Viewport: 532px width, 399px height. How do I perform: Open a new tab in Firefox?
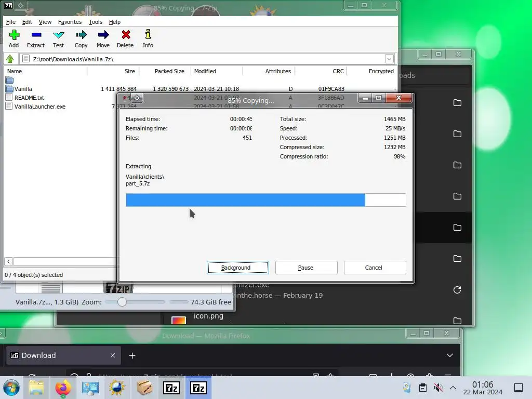point(132,355)
